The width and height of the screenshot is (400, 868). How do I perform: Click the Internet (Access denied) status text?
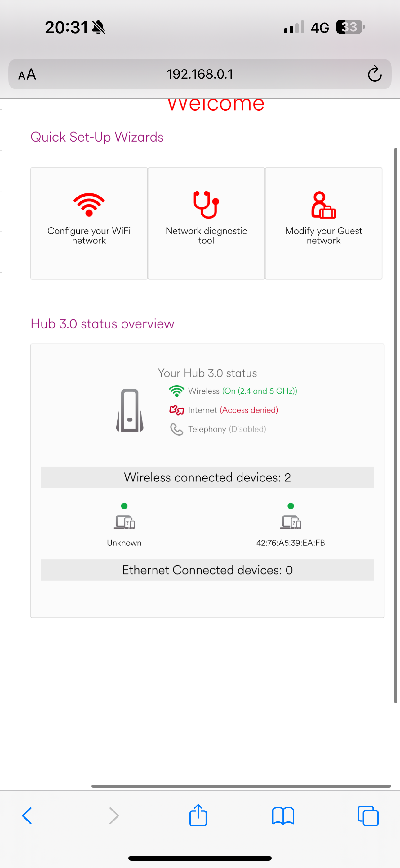(x=233, y=410)
